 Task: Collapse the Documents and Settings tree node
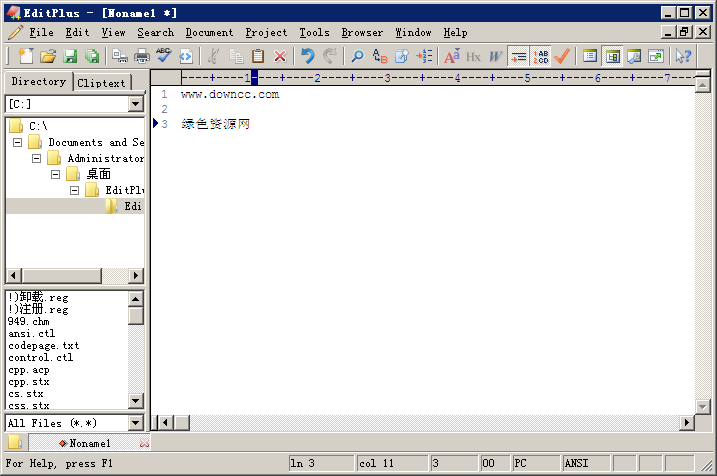18,143
